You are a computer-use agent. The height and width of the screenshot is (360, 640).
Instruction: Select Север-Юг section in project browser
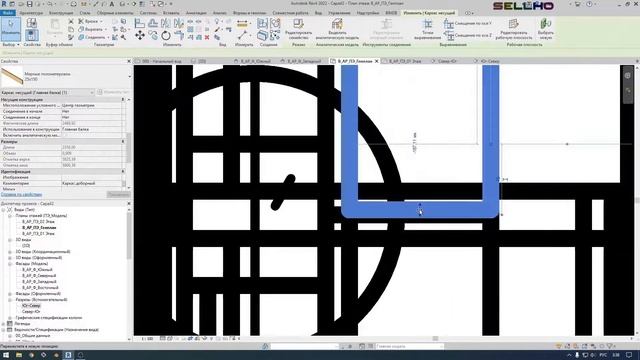pos(31,311)
